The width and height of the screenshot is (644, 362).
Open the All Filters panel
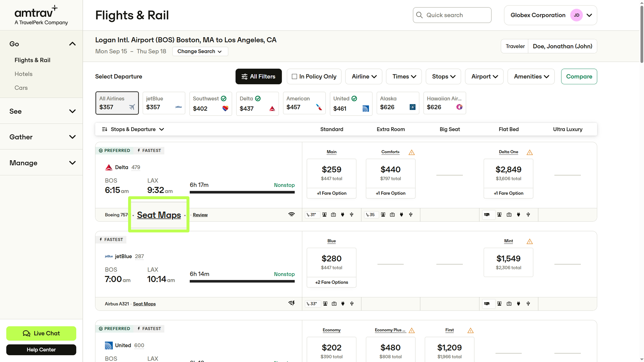click(258, 77)
